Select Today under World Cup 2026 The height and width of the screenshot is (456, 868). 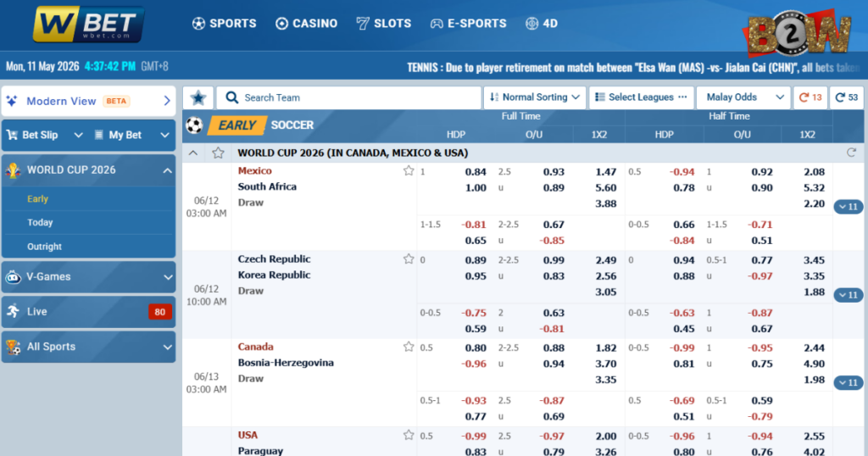[40, 222]
